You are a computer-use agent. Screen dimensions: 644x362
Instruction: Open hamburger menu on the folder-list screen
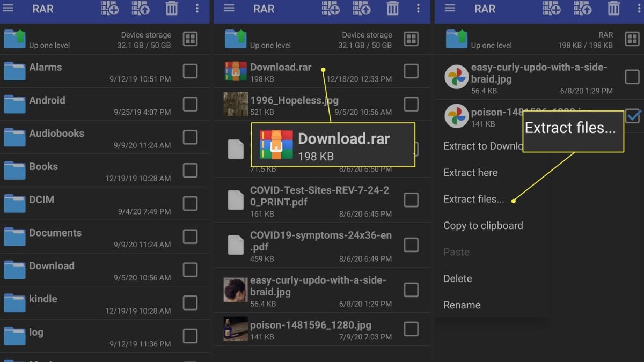8,9
